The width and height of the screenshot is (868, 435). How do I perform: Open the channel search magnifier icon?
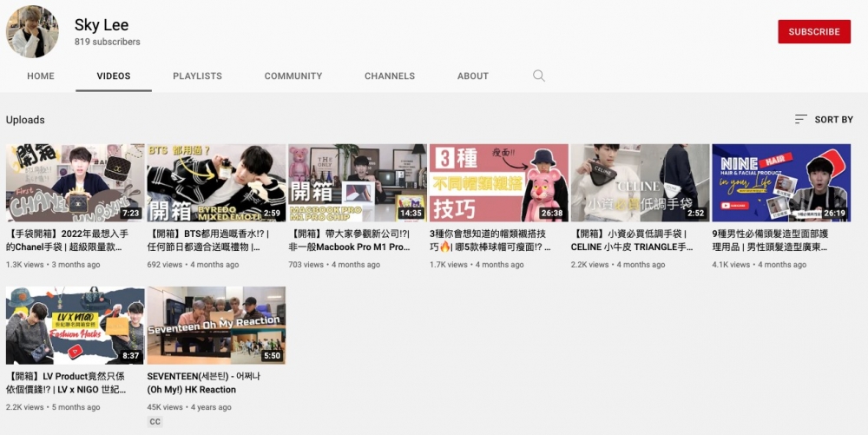click(x=539, y=76)
